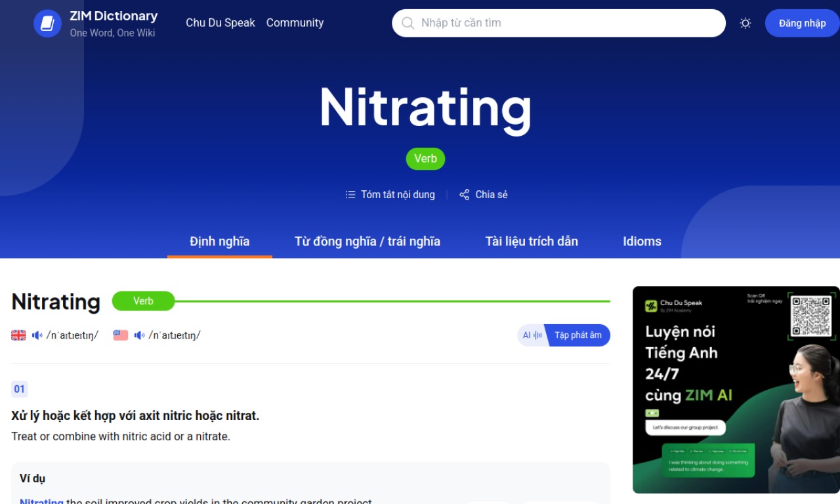The height and width of the screenshot is (504, 840).
Task: Click the magnifier search icon
Action: click(408, 23)
